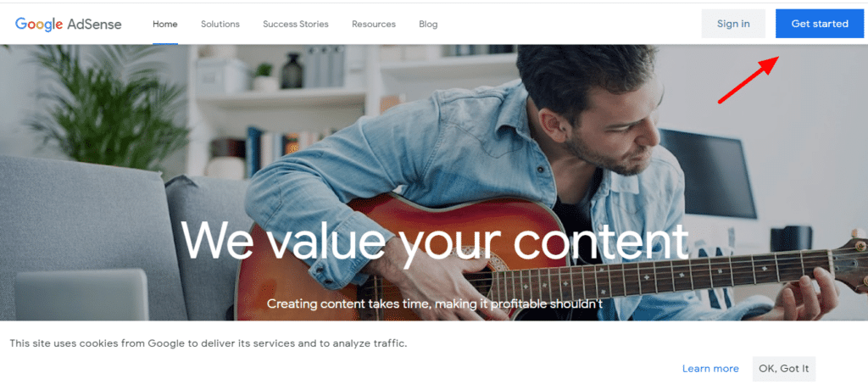
Task: Dismiss cookies with OK, Got It
Action: pos(784,369)
